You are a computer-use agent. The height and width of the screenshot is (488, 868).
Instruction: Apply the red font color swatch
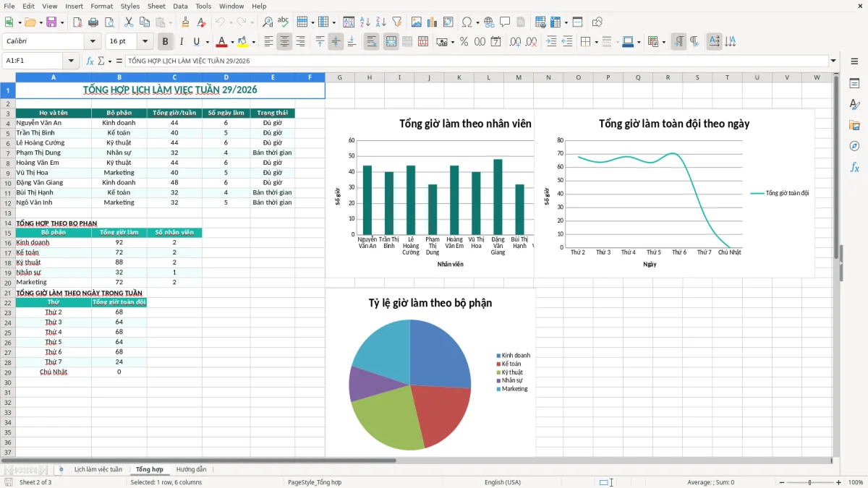[x=222, y=42]
